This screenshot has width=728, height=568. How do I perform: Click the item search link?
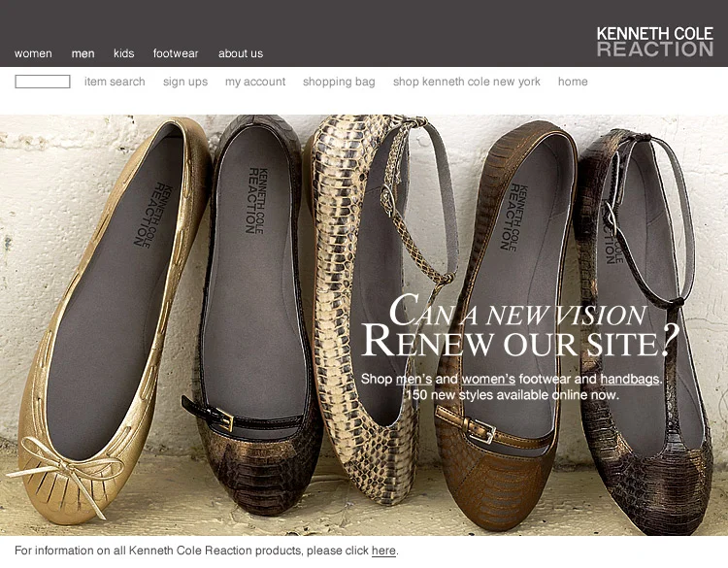115,82
